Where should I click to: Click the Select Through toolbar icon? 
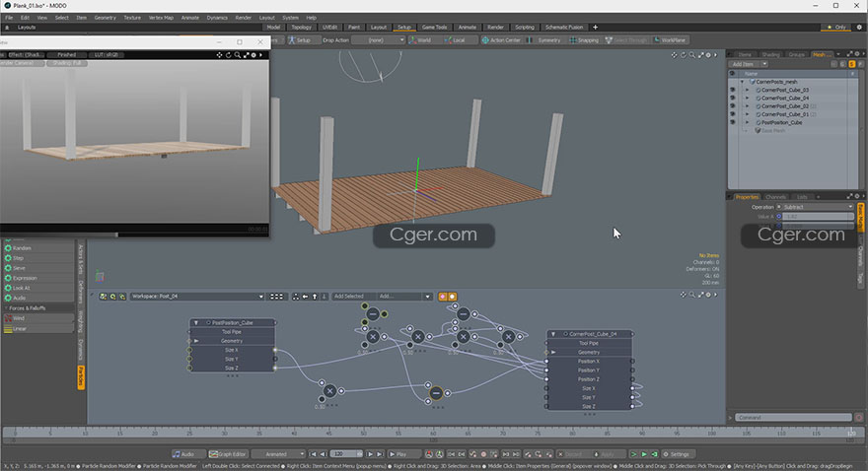pos(609,40)
